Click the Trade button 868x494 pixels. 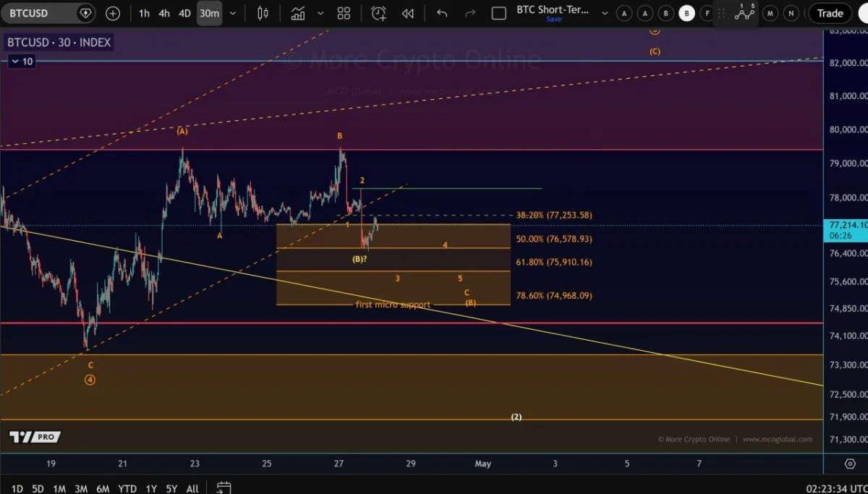[x=830, y=13]
